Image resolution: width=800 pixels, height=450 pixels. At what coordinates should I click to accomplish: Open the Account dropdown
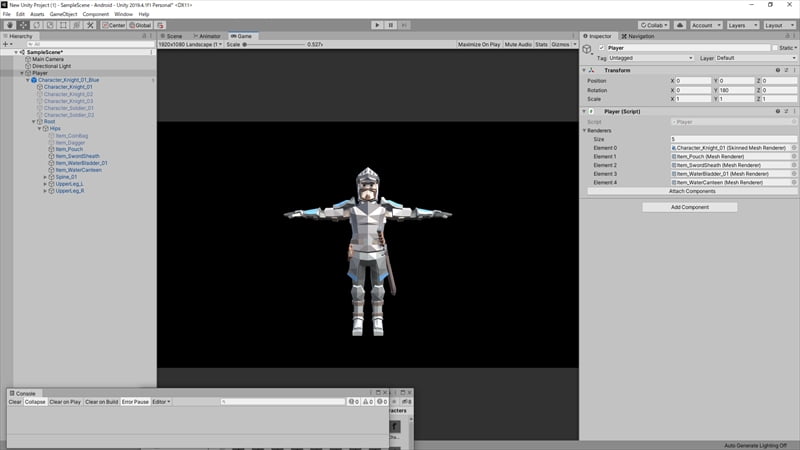[x=706, y=25]
